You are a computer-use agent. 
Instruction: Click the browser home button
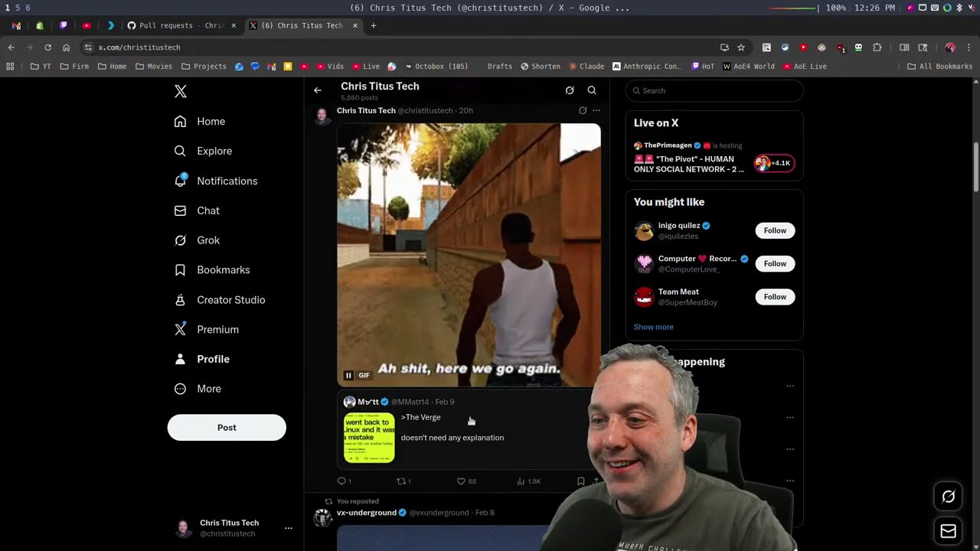(x=67, y=47)
